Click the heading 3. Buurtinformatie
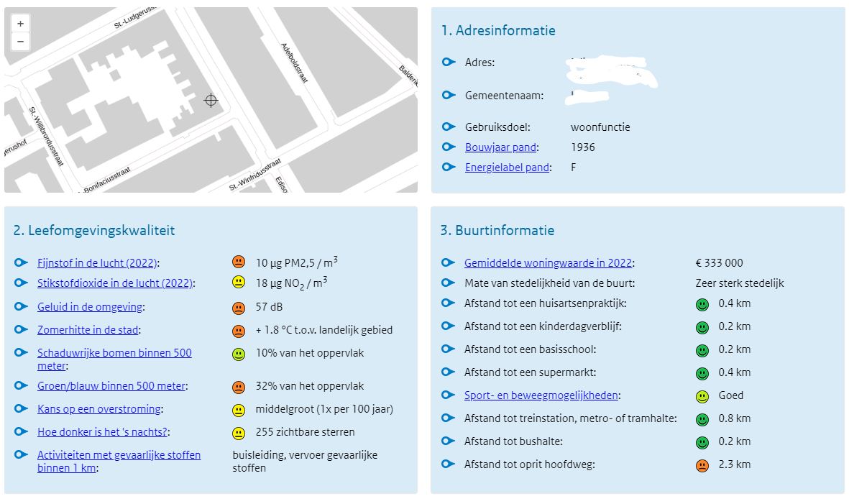Screen dimensions: 849x504 (x=497, y=231)
